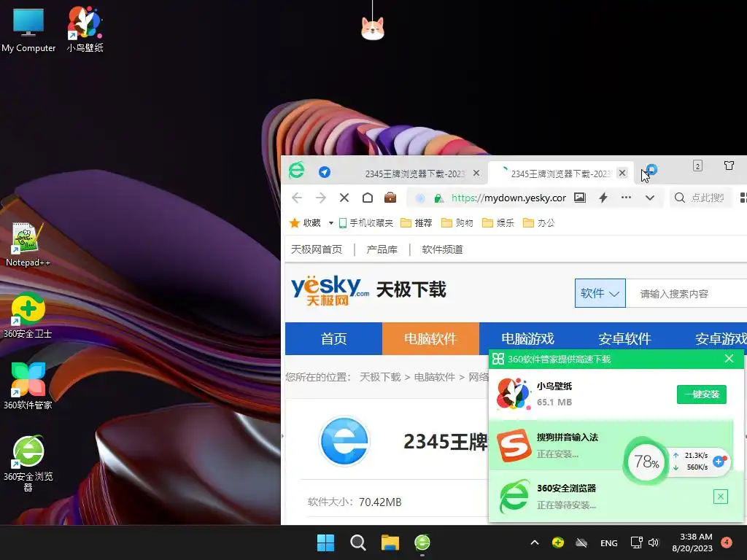Open clock showing 3:38 AM

tap(692, 542)
